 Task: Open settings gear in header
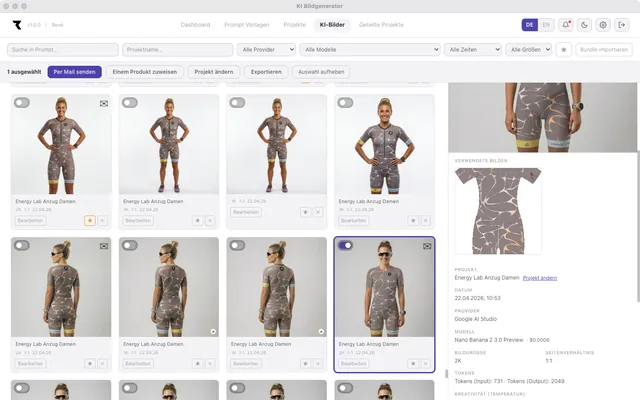[603, 25]
